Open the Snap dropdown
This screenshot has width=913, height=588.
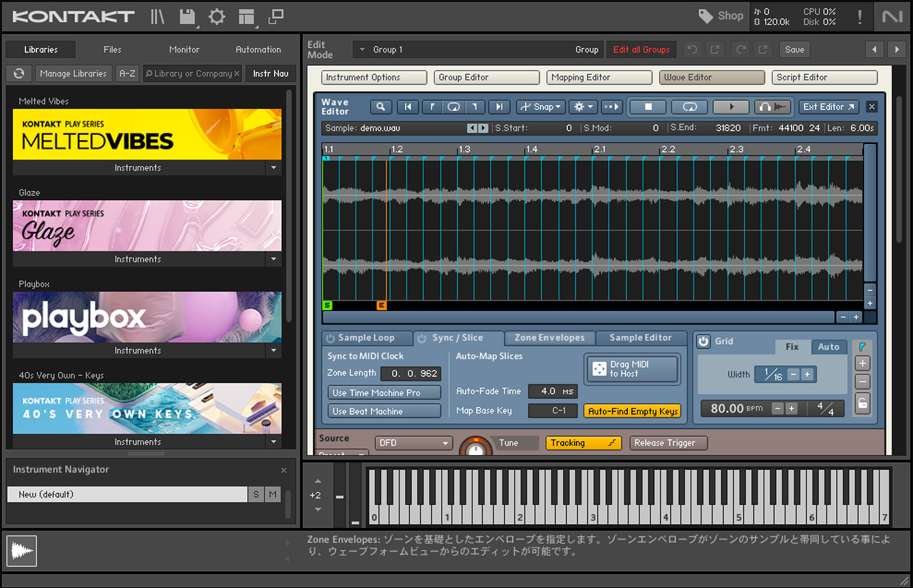point(541,107)
